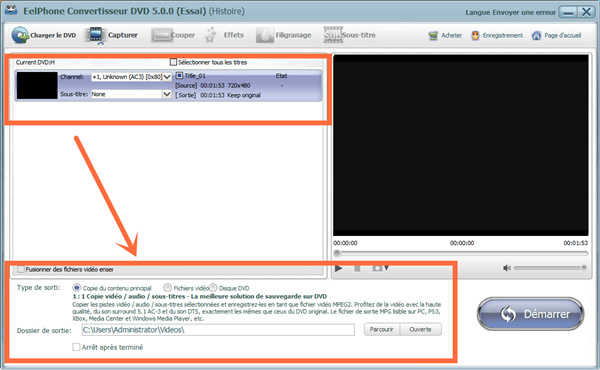600x370 pixels.
Task: Select Fichiers vidéo output type
Action: coord(167,287)
